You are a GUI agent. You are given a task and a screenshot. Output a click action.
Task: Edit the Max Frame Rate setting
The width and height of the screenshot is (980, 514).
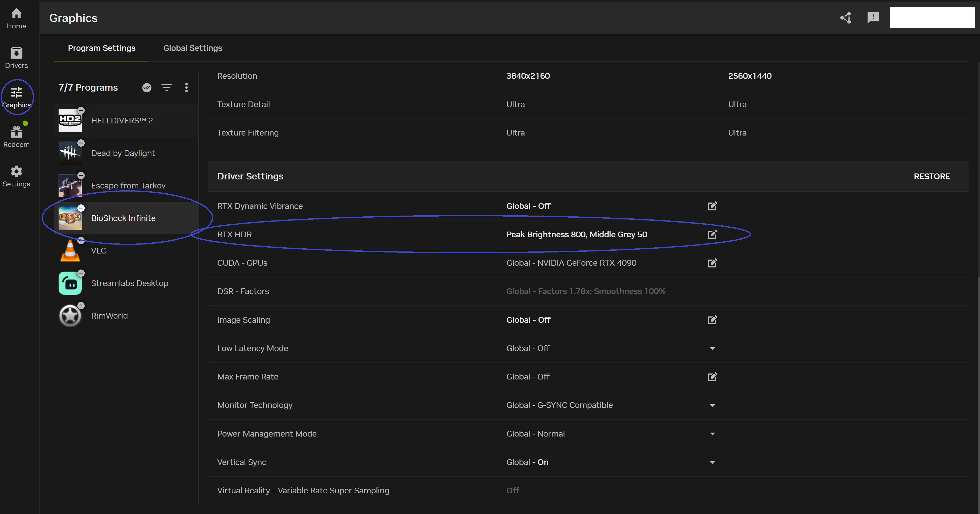click(712, 377)
